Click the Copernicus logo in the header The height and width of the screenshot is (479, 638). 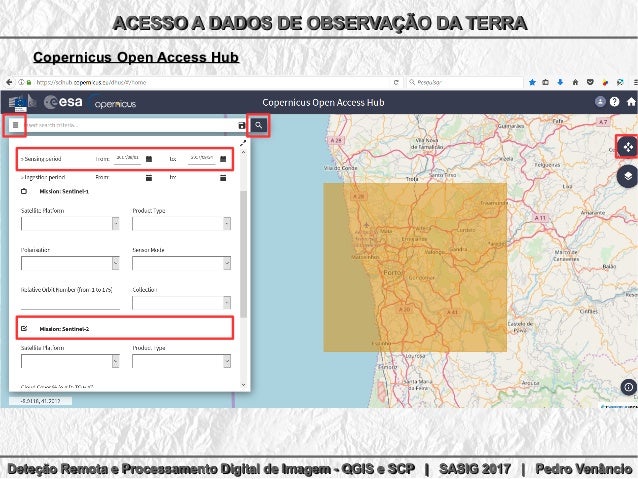(113, 103)
